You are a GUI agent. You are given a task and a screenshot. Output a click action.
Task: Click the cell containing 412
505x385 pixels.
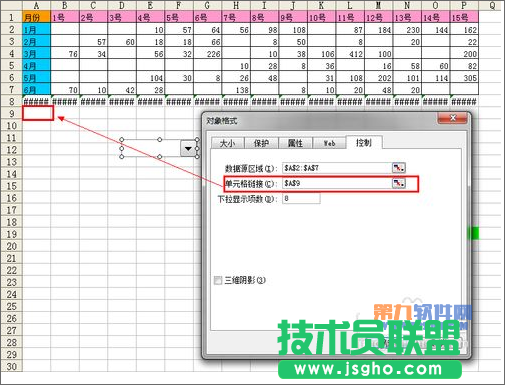(x=350, y=53)
